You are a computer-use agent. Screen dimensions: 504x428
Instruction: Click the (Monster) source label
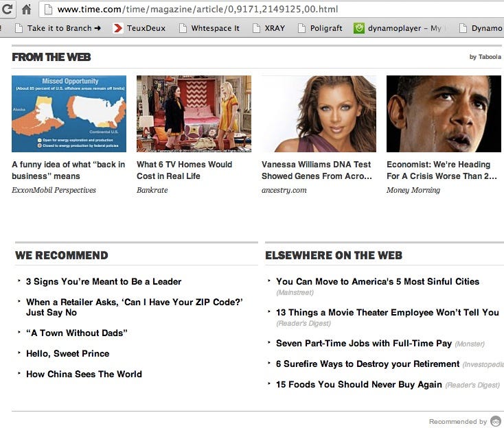pos(470,344)
